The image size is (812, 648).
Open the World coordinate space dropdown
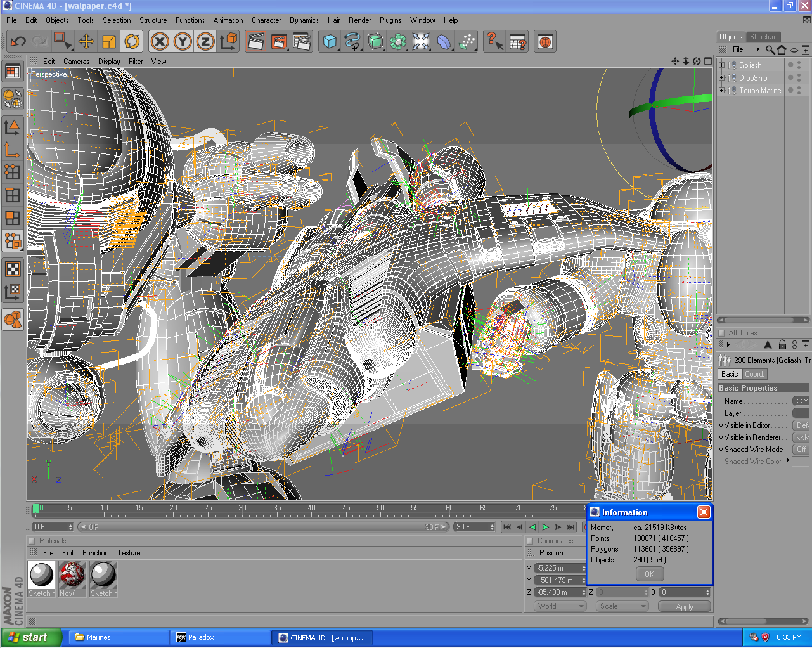560,606
